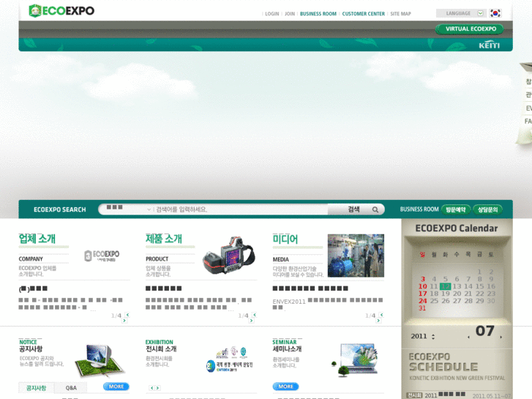Click the 방문예약 button
This screenshot has height=399, width=532.
tap(456, 209)
